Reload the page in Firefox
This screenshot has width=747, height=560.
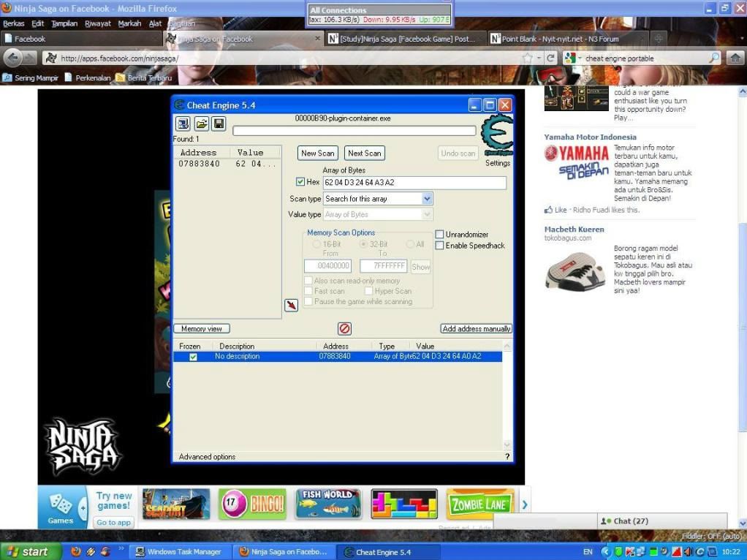pos(550,58)
